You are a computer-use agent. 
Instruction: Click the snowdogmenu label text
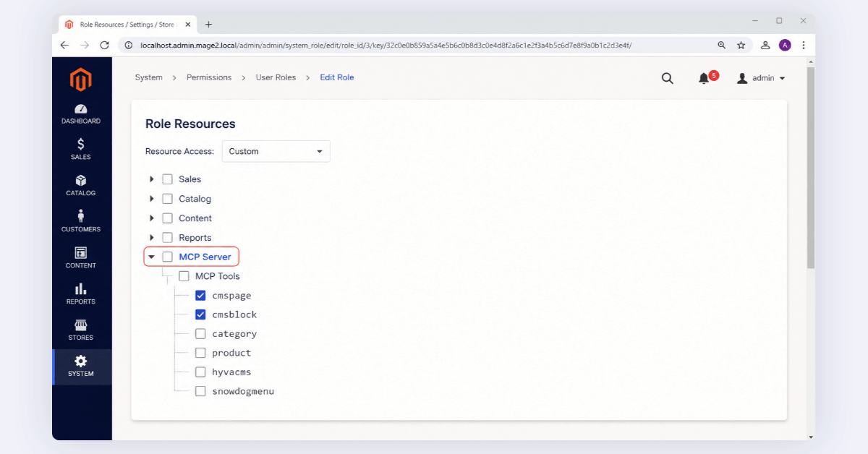click(243, 391)
